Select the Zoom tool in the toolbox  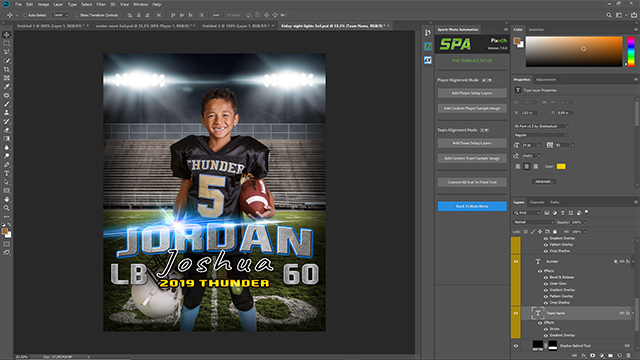(7, 208)
